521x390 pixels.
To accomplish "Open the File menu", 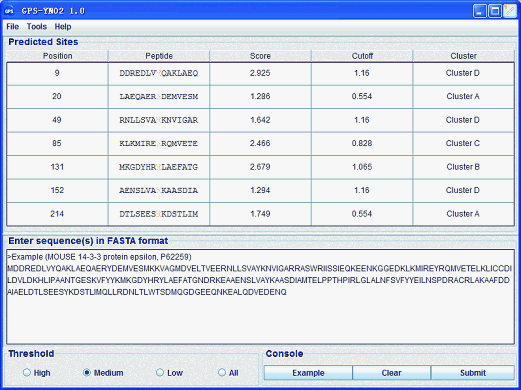I will 13,27.
